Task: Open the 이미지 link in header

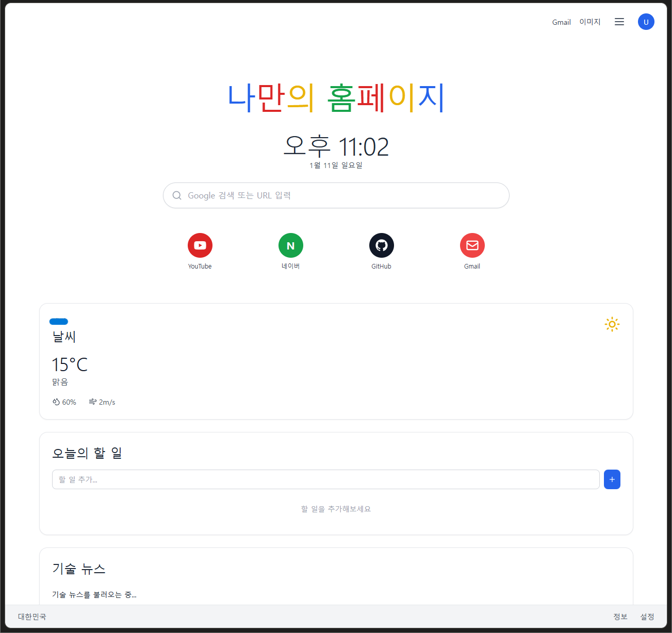Action: pos(590,22)
